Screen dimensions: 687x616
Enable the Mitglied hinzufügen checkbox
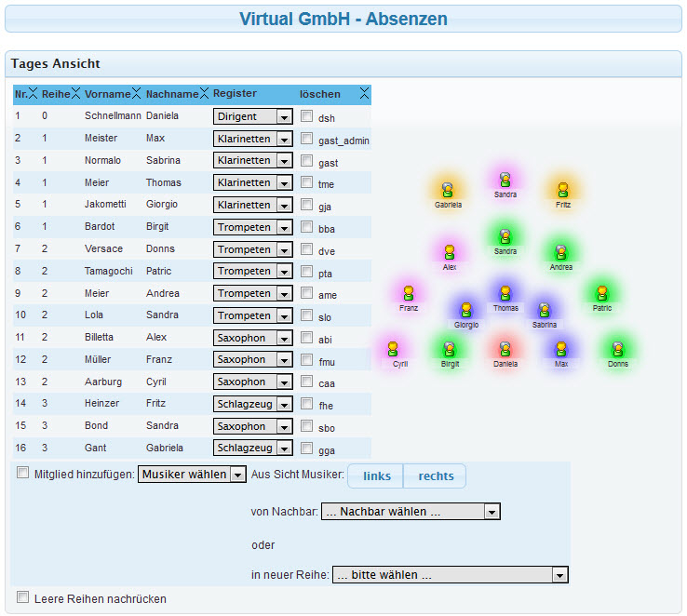pos(23,473)
